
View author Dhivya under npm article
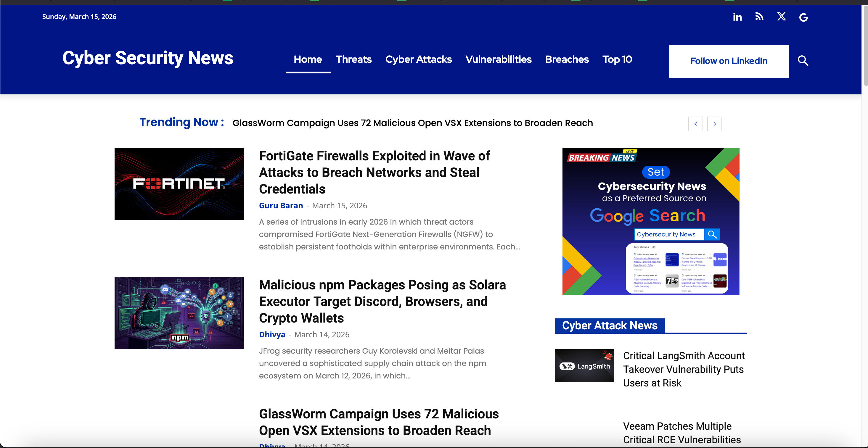(x=272, y=334)
